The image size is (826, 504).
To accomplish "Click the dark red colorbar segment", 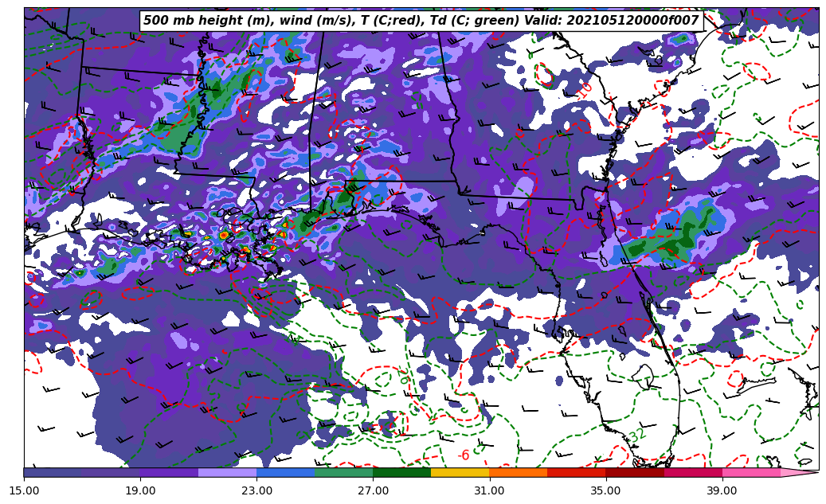I will [634, 472].
